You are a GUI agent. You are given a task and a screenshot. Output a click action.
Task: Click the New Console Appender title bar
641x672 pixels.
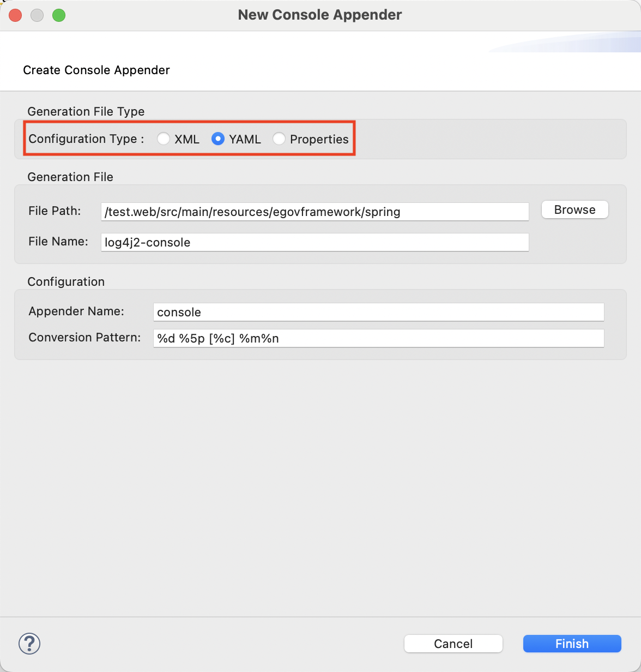[320, 15]
